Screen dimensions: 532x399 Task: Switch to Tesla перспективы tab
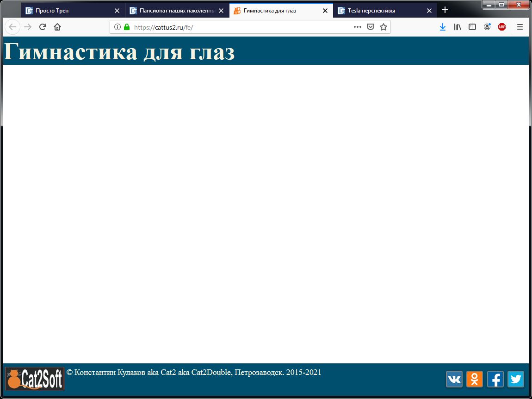click(385, 11)
